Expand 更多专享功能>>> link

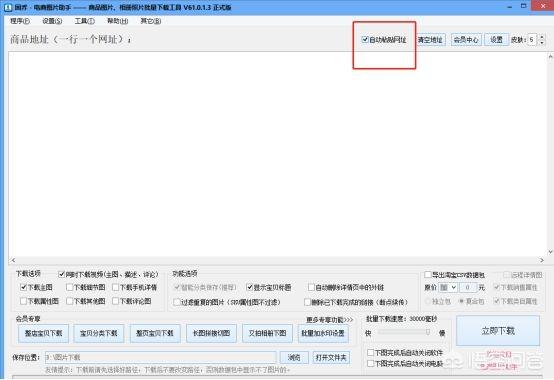[329, 320]
